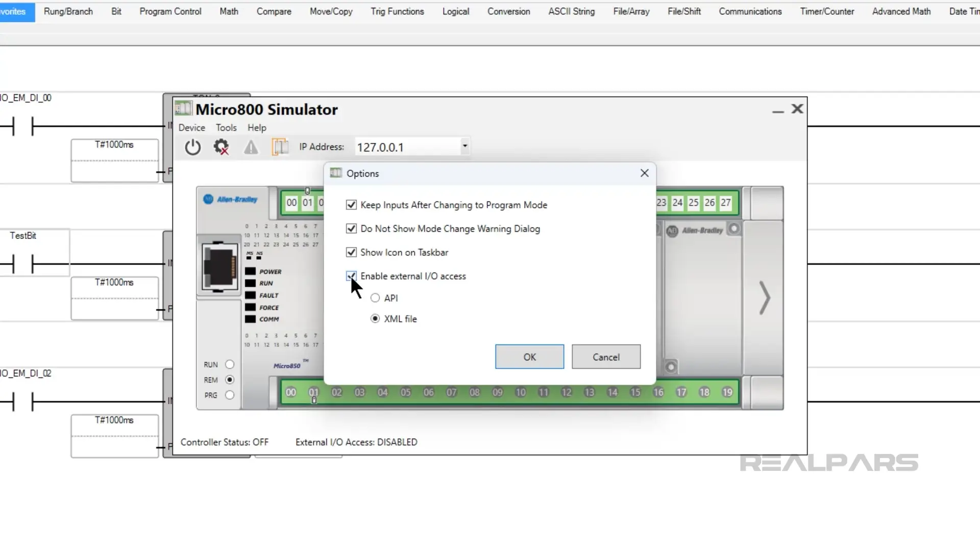The height and width of the screenshot is (551, 980).
Task: Uncheck Show Icon on Taskbar
Action: tap(351, 252)
